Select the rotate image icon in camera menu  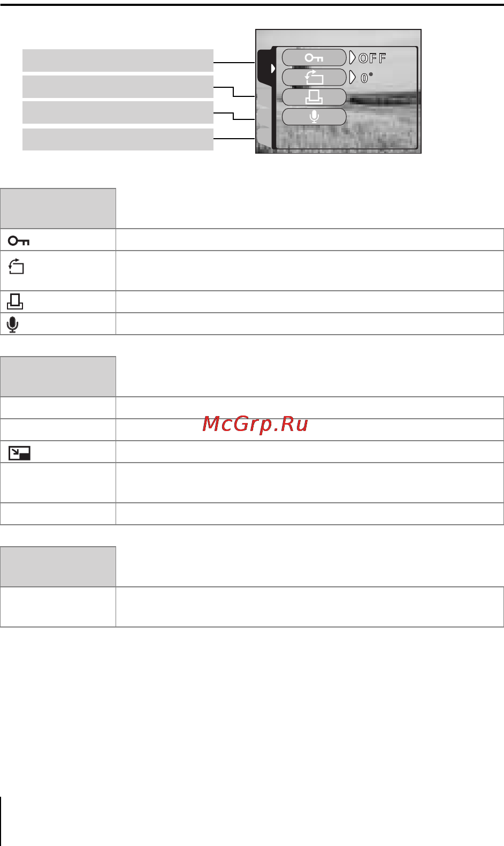coord(314,78)
